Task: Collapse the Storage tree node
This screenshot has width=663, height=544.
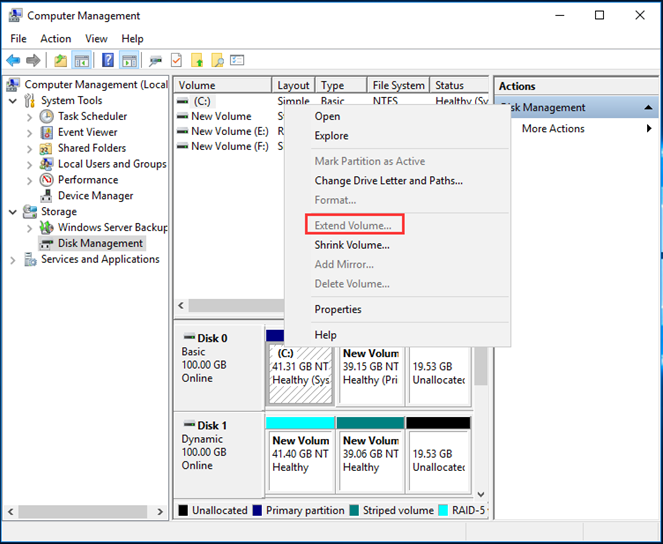Action: [13, 212]
